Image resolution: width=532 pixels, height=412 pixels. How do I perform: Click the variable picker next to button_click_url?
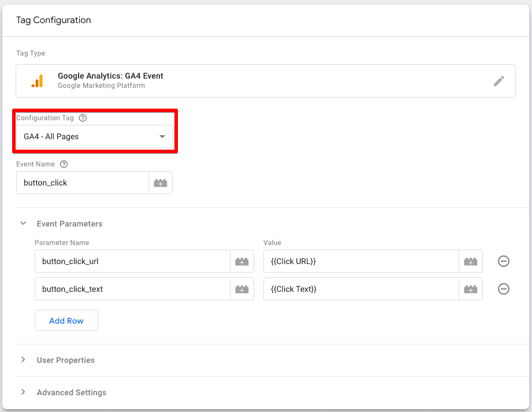point(242,261)
